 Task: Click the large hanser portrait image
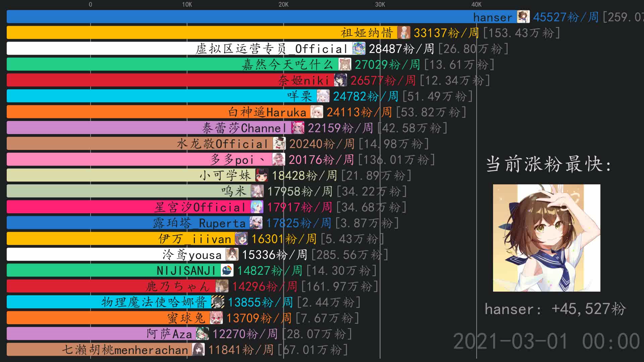coord(546,238)
